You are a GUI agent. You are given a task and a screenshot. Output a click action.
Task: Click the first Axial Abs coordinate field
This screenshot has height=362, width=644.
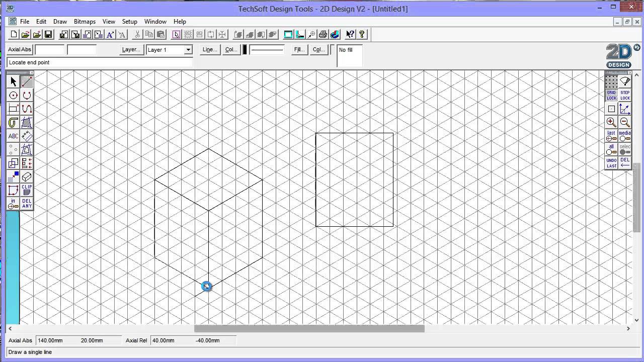click(x=50, y=50)
